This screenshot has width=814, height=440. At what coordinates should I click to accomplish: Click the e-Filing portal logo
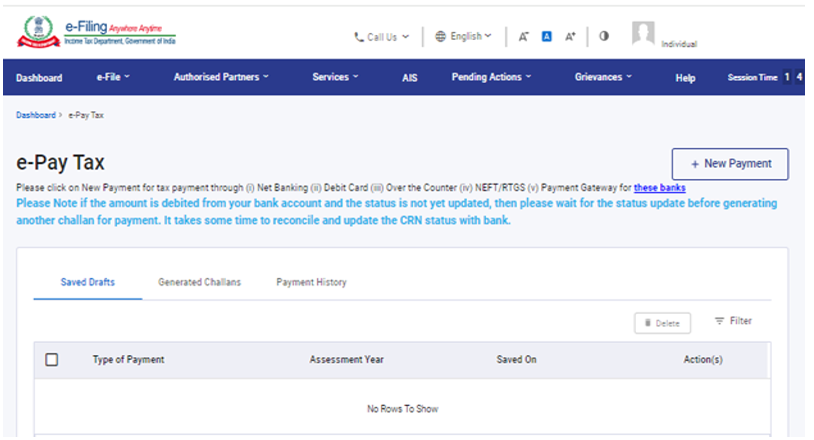pyautogui.click(x=95, y=33)
